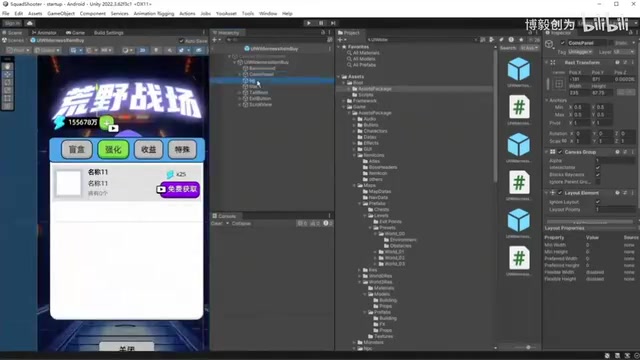Click the 特殊 button
The image size is (640, 360).
pos(182,149)
